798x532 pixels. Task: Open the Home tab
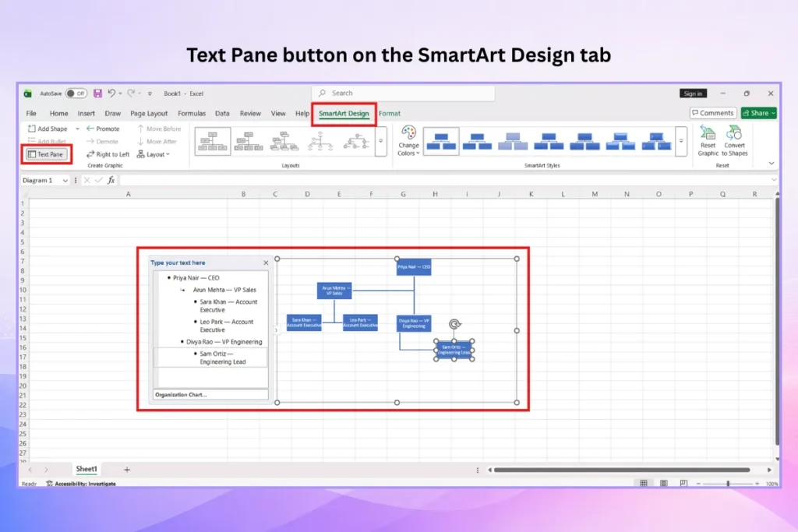58,114
